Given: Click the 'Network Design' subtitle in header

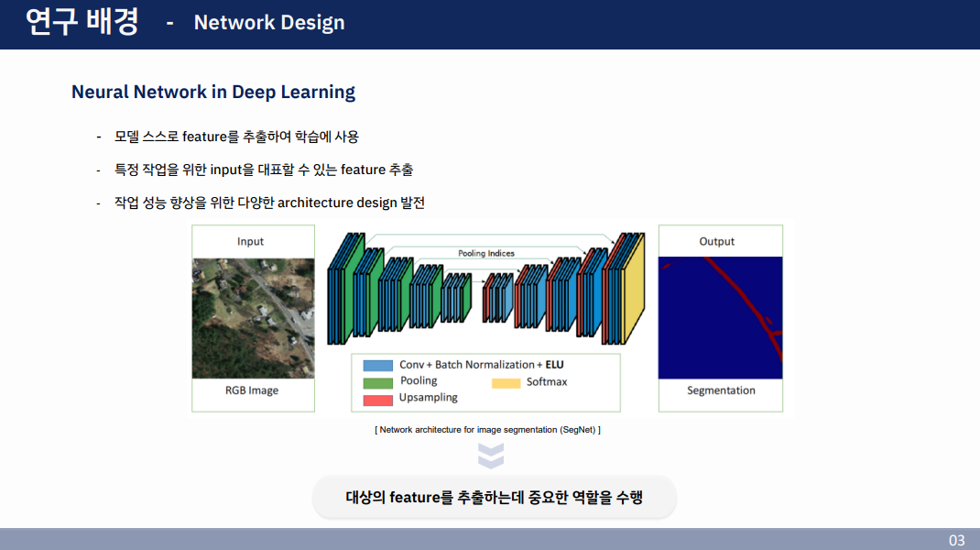Looking at the screenshot, I should (269, 23).
